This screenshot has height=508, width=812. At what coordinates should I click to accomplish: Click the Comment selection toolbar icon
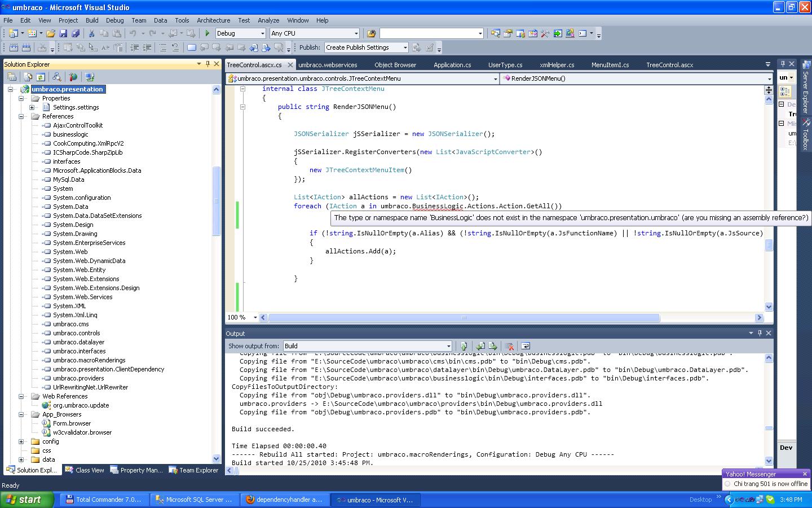pyautogui.click(x=162, y=47)
